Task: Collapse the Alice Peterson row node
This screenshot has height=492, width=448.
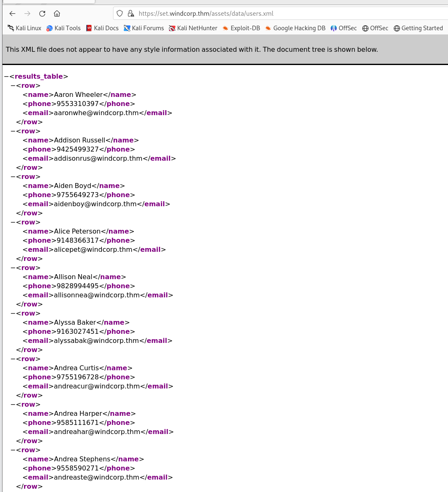Action: click(x=13, y=222)
